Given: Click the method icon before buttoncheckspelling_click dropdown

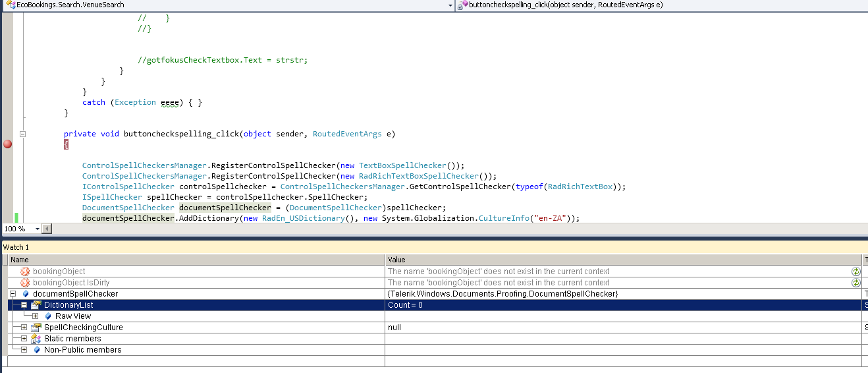Looking at the screenshot, I should (463, 5).
